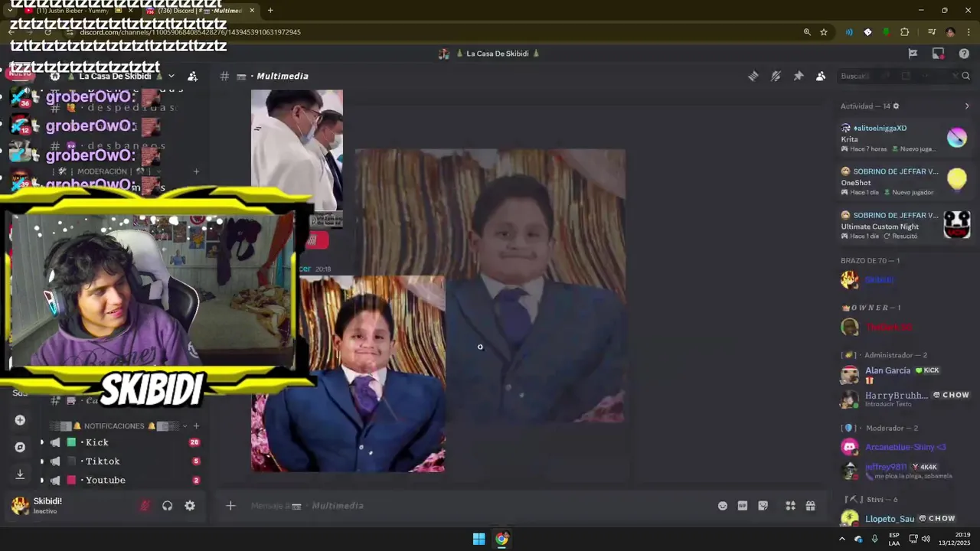This screenshot has height=551, width=980.
Task: Open the Youtube announcement channel
Action: point(105,481)
